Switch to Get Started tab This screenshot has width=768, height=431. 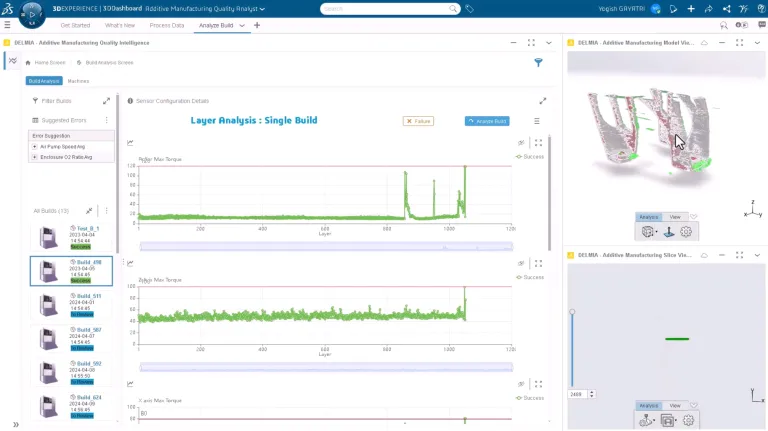pos(75,25)
